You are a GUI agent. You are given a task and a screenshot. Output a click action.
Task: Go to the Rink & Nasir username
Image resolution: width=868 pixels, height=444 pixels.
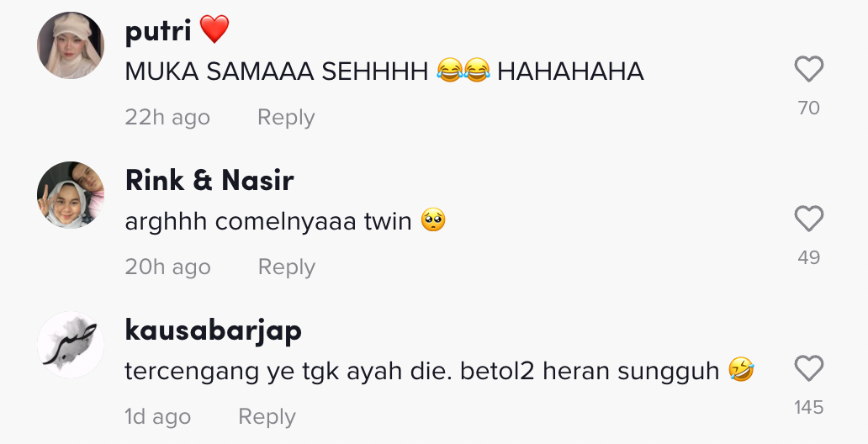[x=209, y=181]
